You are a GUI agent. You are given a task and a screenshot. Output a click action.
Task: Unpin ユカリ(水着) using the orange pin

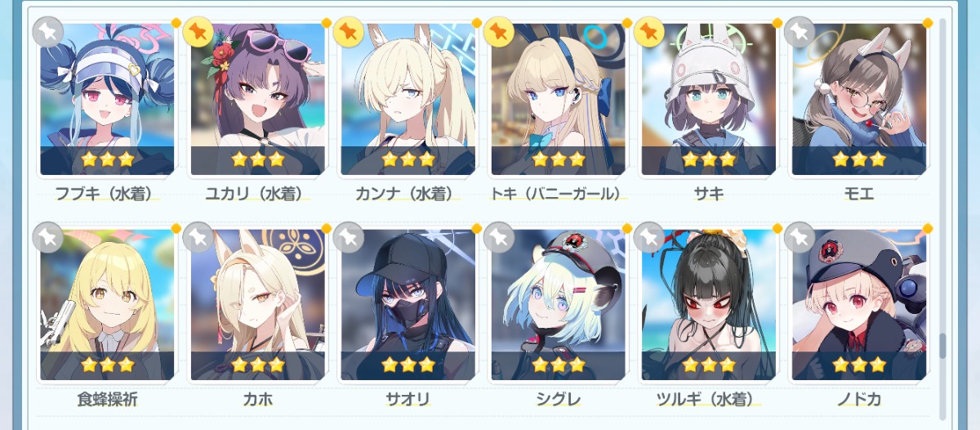click(198, 32)
